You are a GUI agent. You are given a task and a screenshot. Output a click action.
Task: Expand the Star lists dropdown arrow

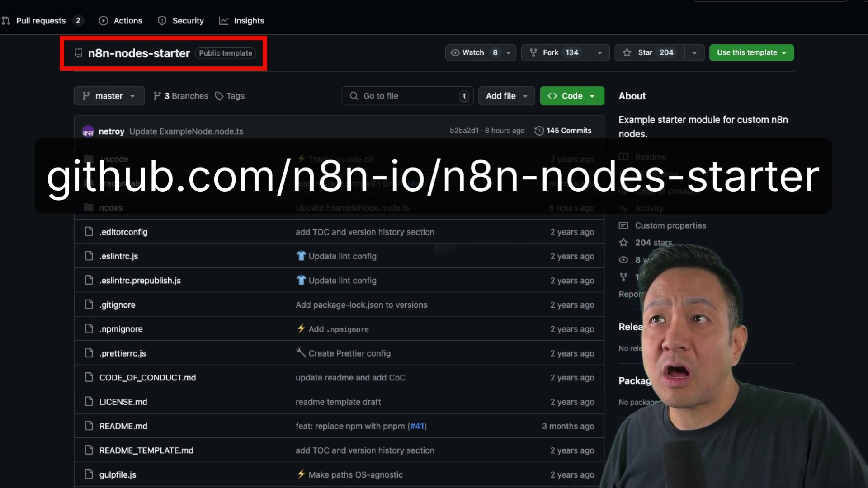[694, 53]
